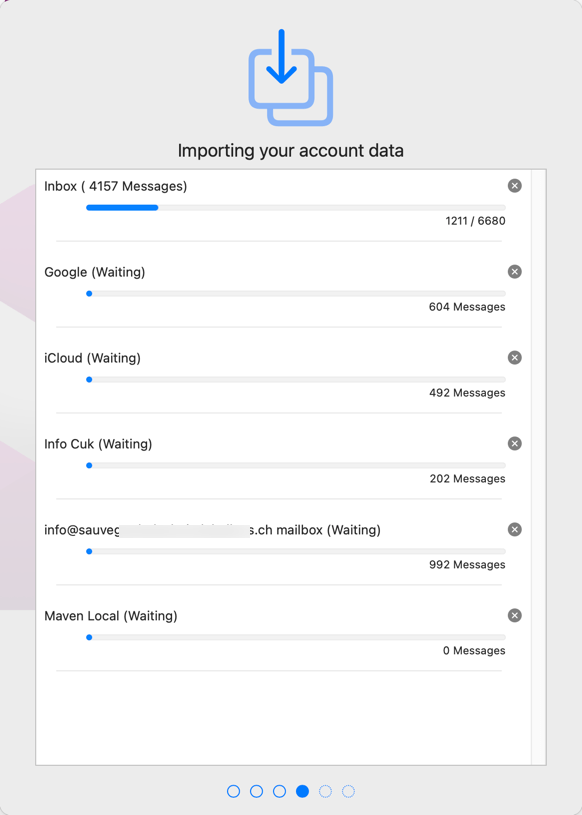This screenshot has width=582, height=815.
Task: Click the current fourth step filled dot
Action: tap(302, 791)
